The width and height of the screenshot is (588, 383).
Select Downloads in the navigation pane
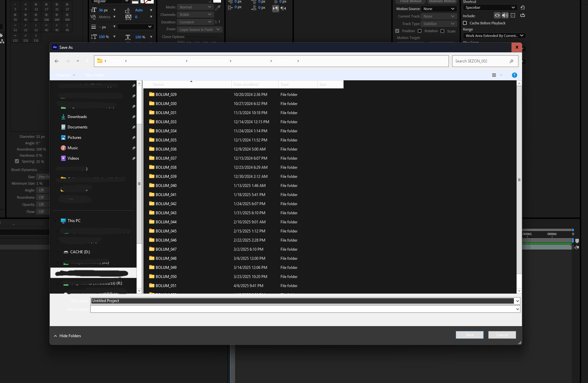[77, 117]
